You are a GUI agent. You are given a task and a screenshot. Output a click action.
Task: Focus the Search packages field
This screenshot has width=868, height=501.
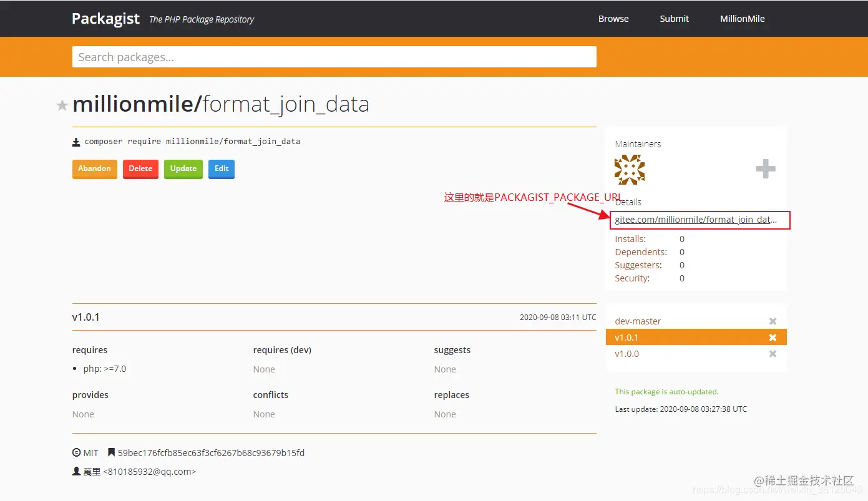pos(334,57)
